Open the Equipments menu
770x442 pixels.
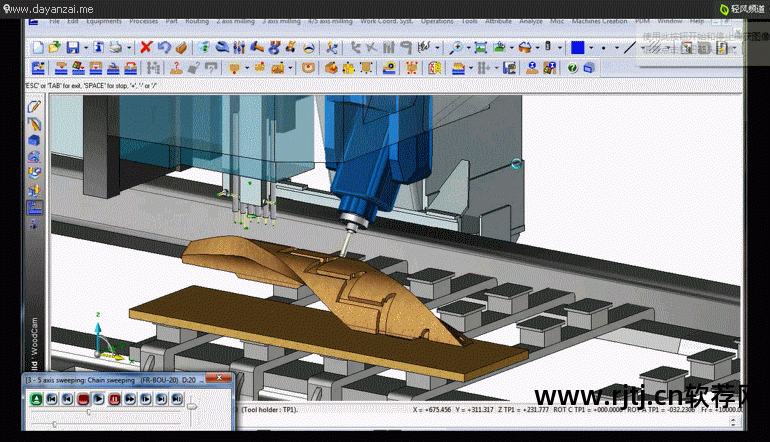(x=104, y=21)
